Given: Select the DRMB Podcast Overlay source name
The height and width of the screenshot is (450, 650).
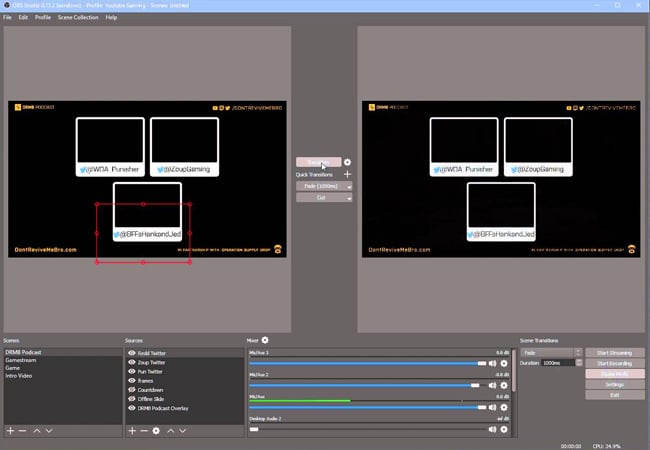Looking at the screenshot, I should (x=163, y=409).
